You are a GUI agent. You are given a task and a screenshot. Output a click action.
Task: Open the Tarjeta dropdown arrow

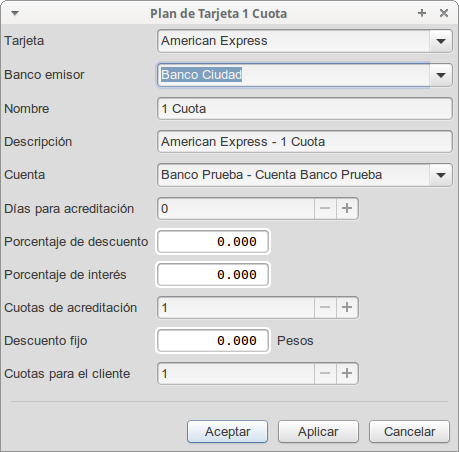tap(441, 41)
